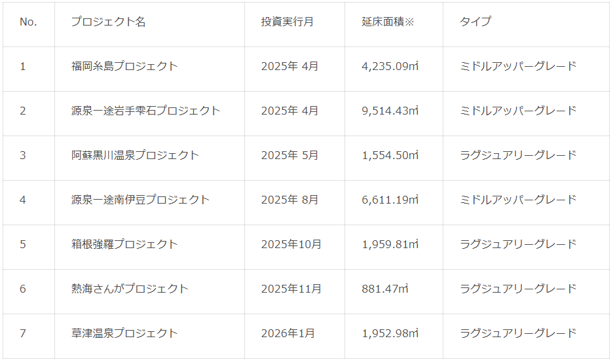Image resolution: width=613 pixels, height=364 pixels.
Task: Click the 1,952.98㎡ floor area value
Action: pos(390,333)
